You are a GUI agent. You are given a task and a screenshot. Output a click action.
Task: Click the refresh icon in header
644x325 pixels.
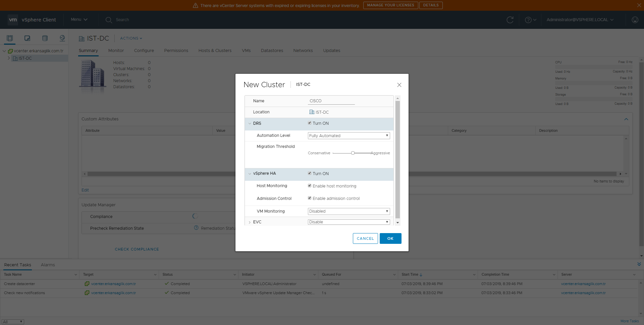pyautogui.click(x=510, y=20)
